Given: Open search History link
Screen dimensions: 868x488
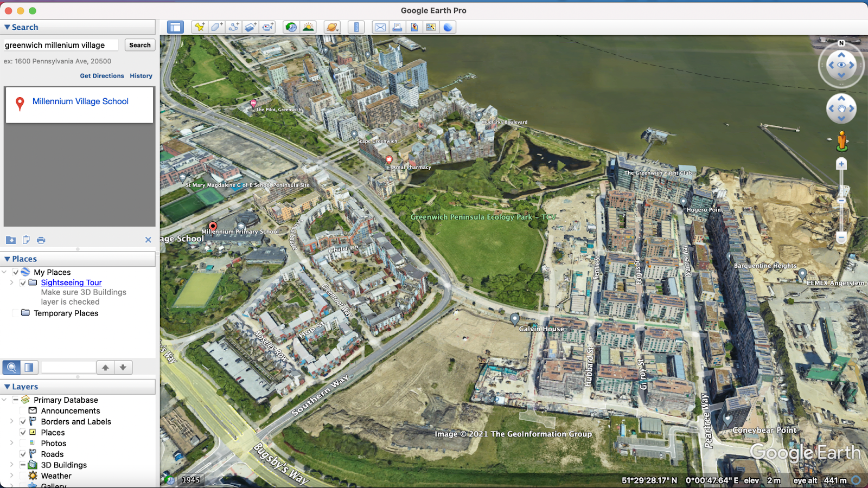Looking at the screenshot, I should [141, 76].
